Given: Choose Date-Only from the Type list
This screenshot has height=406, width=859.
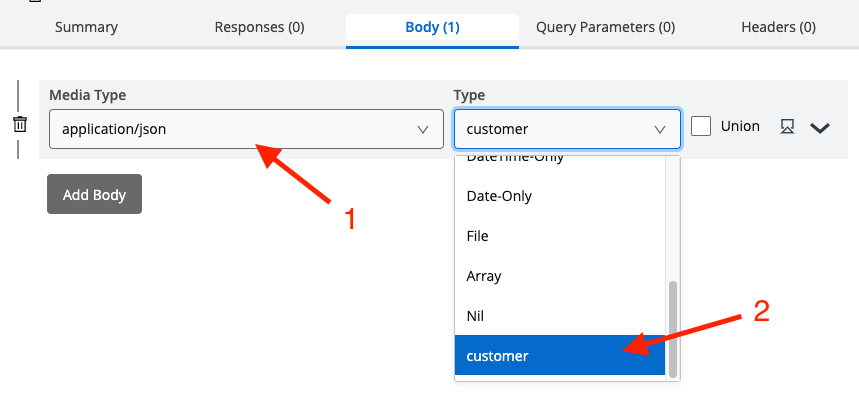Looking at the screenshot, I should point(499,196).
